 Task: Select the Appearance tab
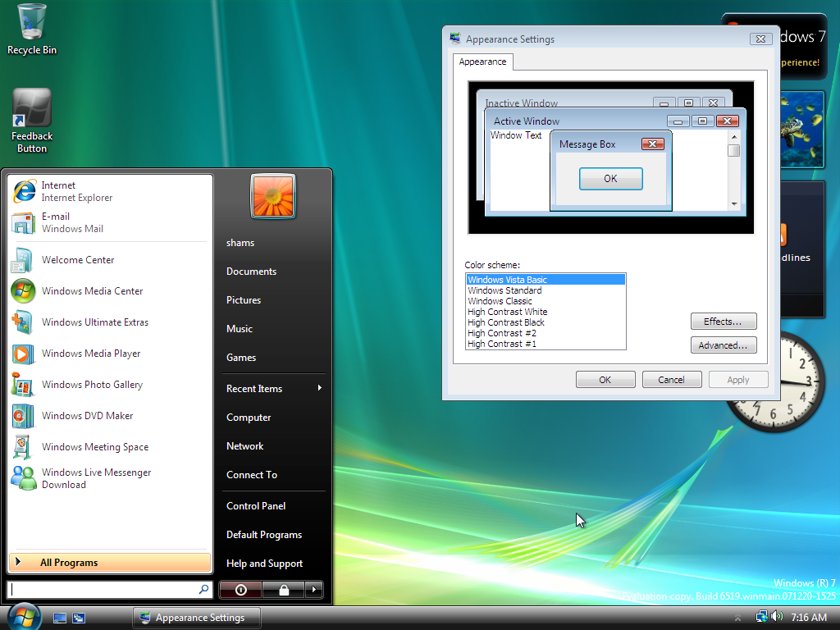click(x=482, y=62)
